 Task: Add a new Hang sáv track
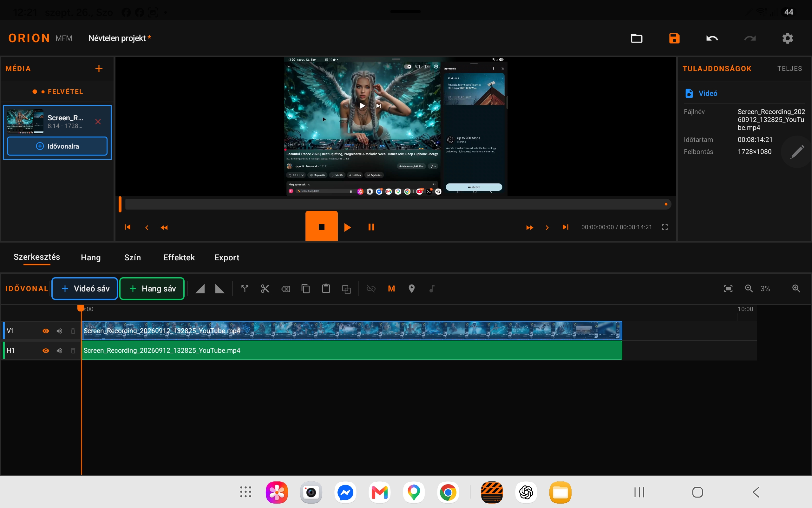click(x=152, y=289)
